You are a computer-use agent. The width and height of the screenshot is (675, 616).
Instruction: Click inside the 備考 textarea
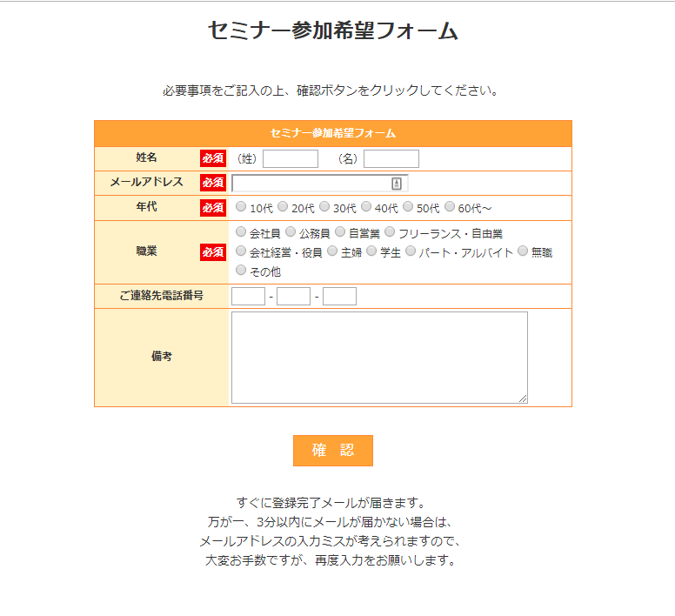379,357
